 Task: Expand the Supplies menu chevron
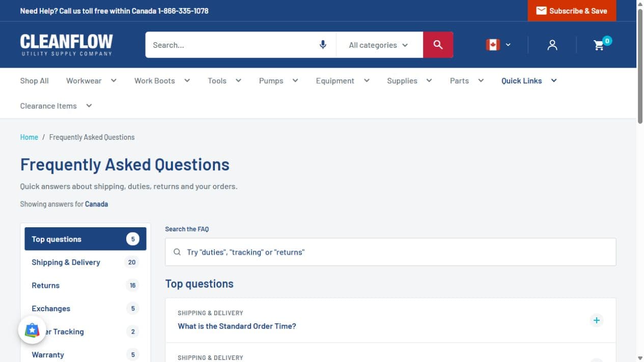[429, 80]
